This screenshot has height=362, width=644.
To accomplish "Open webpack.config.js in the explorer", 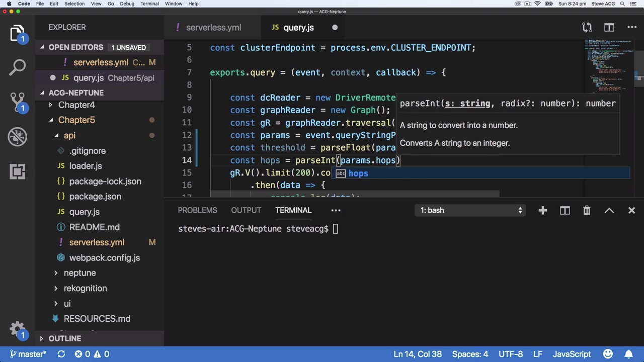I will click(x=104, y=258).
